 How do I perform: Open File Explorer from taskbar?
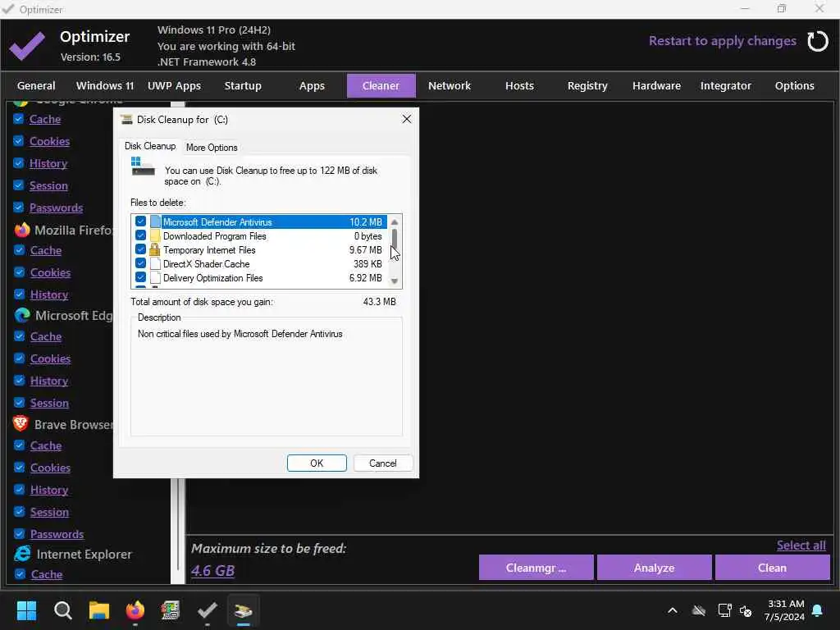[x=99, y=610]
